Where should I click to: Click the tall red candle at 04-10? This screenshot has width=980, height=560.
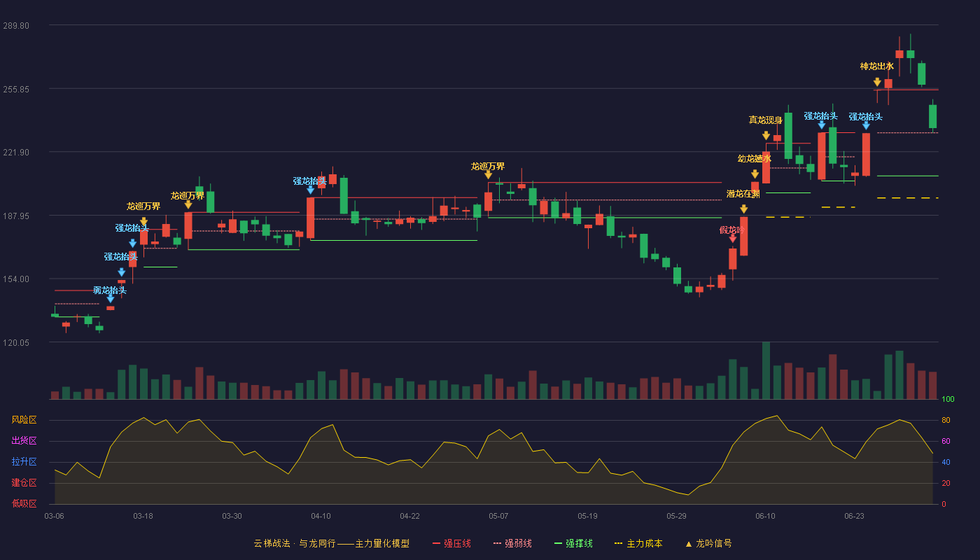coord(310,218)
